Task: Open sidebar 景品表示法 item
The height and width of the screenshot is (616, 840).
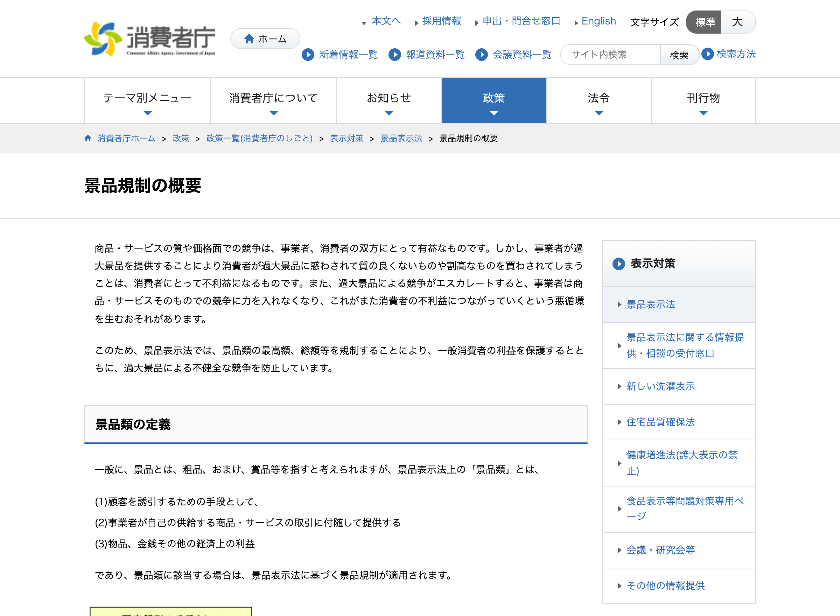Action: 679,304
